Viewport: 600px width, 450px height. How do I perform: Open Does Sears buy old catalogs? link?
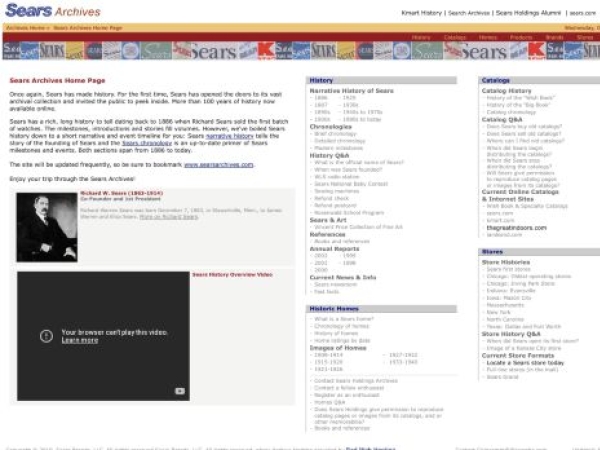[x=524, y=126]
